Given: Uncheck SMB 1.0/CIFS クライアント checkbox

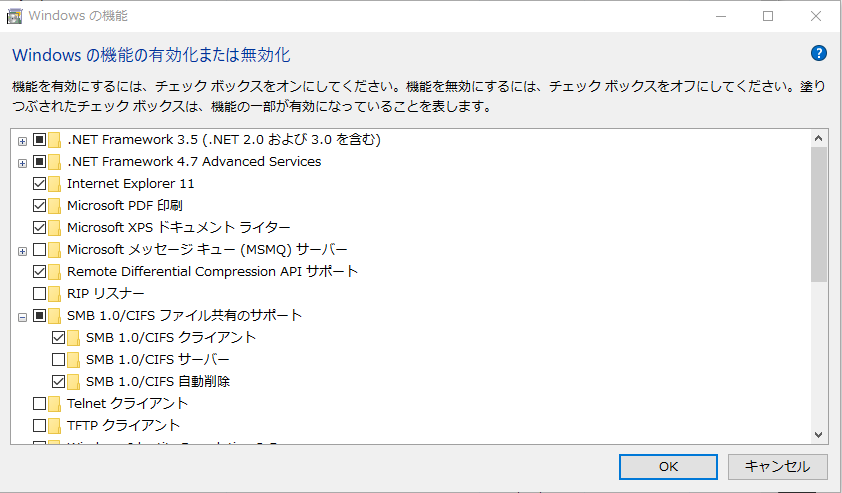Looking at the screenshot, I should tap(59, 338).
